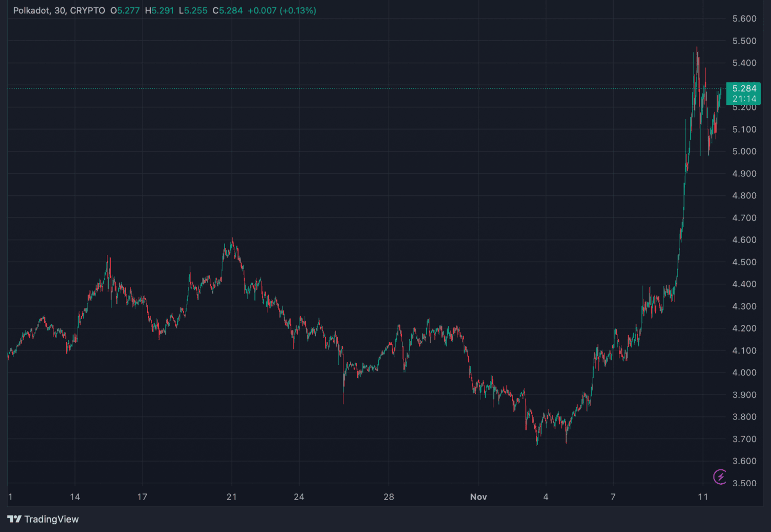Click the 3.700 price axis label

point(744,438)
